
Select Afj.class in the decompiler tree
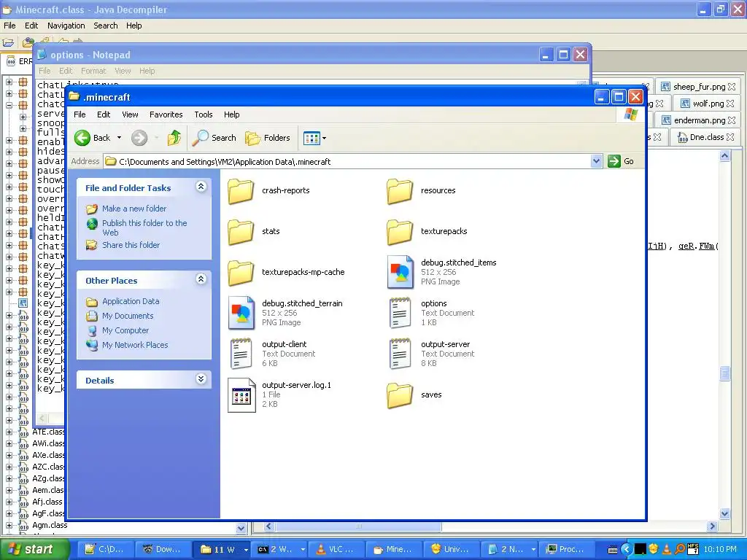(47, 502)
